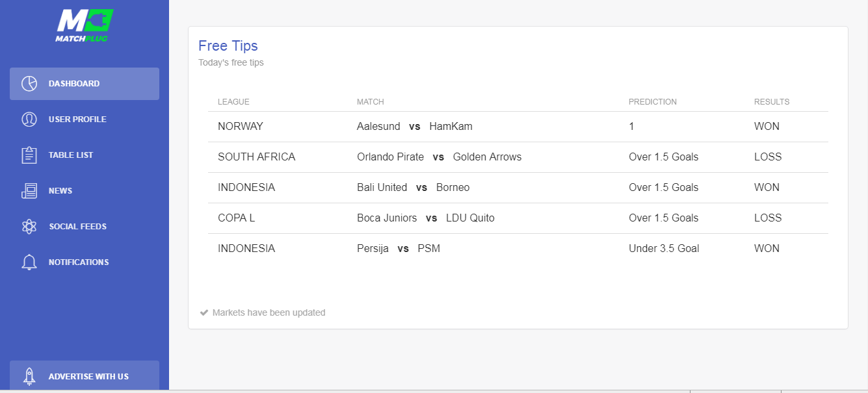Click the User Profile person icon

point(29,120)
